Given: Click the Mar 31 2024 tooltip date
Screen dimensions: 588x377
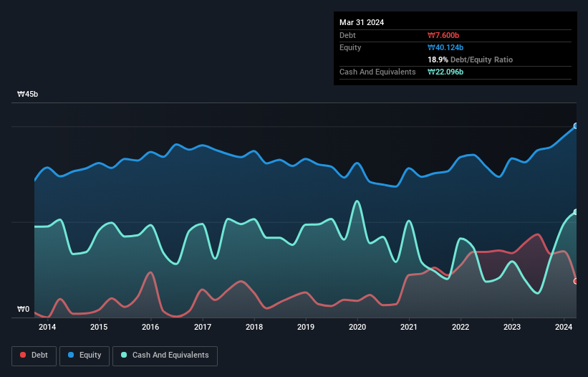Looking at the screenshot, I should click(x=362, y=22).
